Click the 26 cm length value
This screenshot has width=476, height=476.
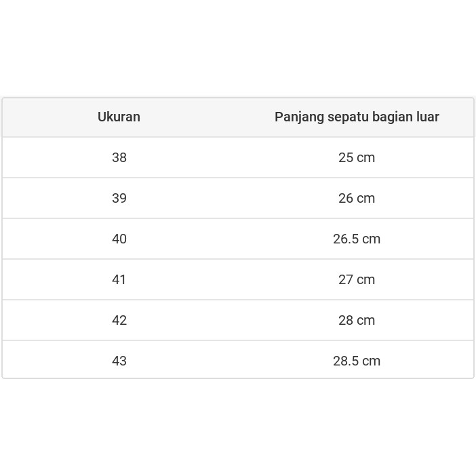357,198
